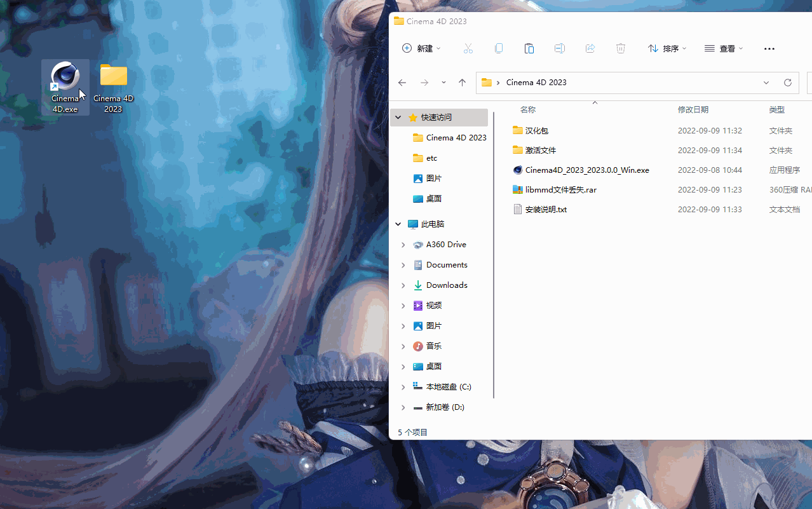
Task: Open recent locations dropdown arrow
Action: coord(443,83)
